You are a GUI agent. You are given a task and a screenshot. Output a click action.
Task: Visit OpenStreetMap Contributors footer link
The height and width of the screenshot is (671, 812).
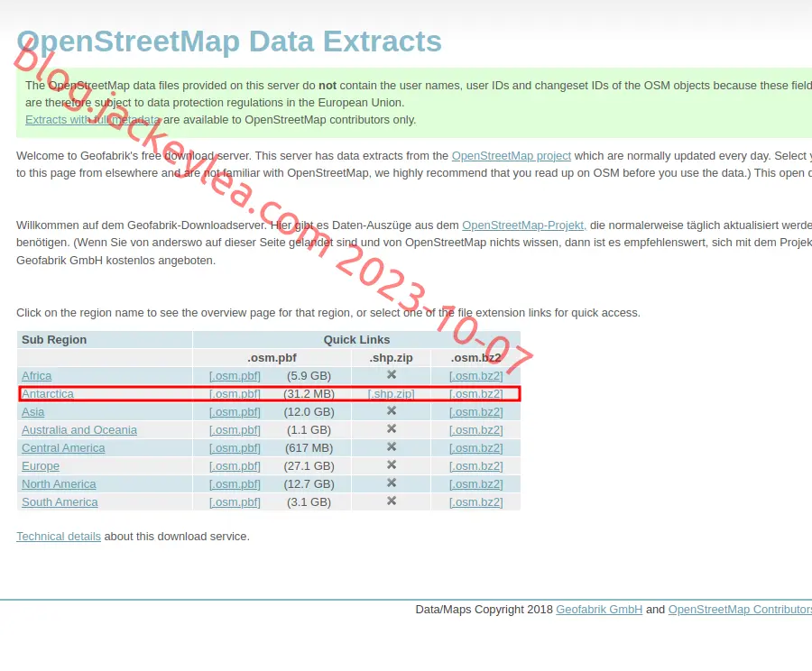(x=740, y=610)
